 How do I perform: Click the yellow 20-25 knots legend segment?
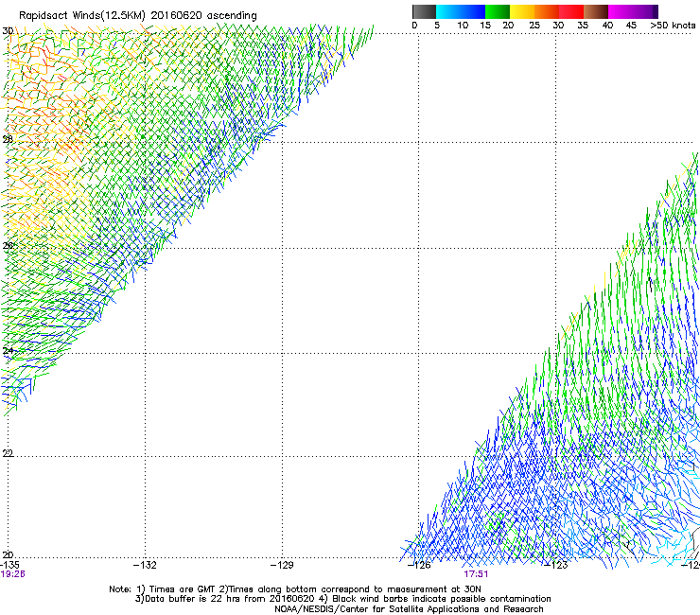[522, 11]
